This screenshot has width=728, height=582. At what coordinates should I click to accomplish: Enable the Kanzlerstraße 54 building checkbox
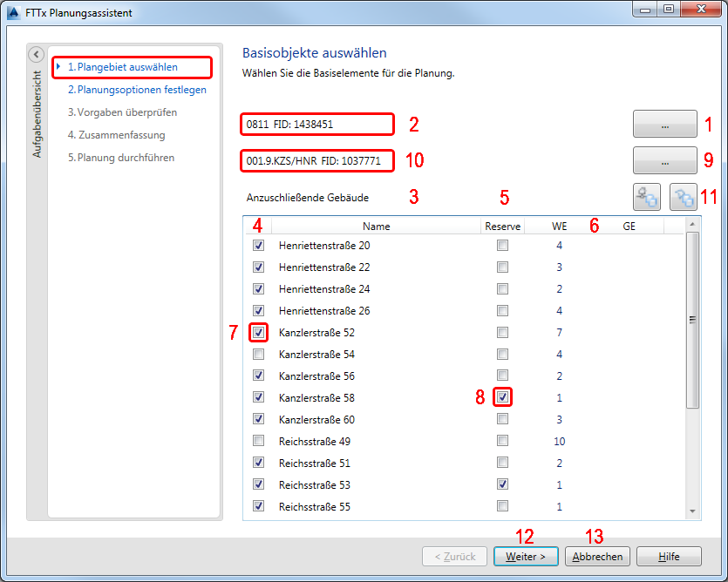pyautogui.click(x=258, y=355)
